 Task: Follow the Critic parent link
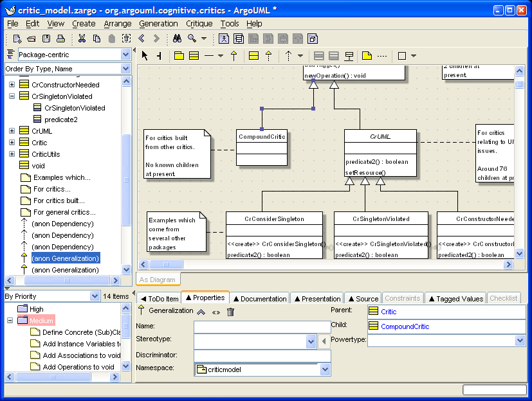coord(389,312)
